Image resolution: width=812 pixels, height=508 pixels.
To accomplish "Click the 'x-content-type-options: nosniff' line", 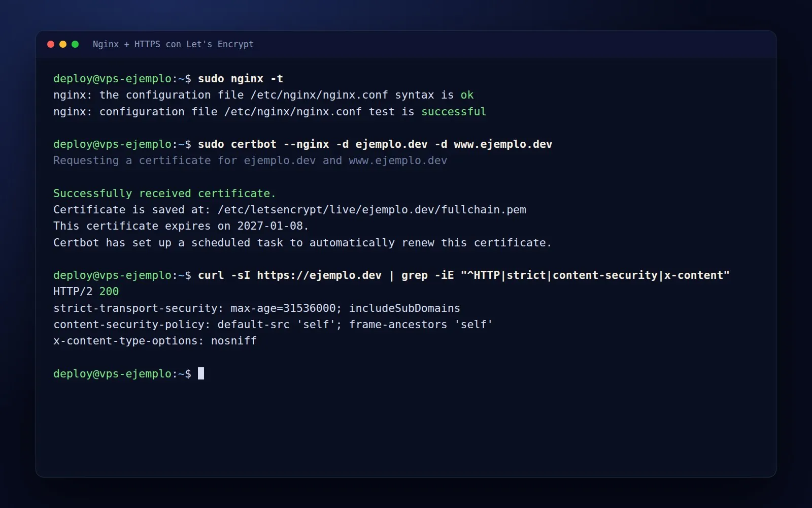I will 155,341.
